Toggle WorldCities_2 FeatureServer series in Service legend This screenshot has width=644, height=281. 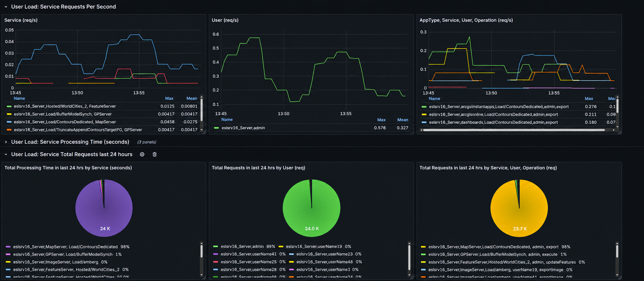[x=65, y=106]
